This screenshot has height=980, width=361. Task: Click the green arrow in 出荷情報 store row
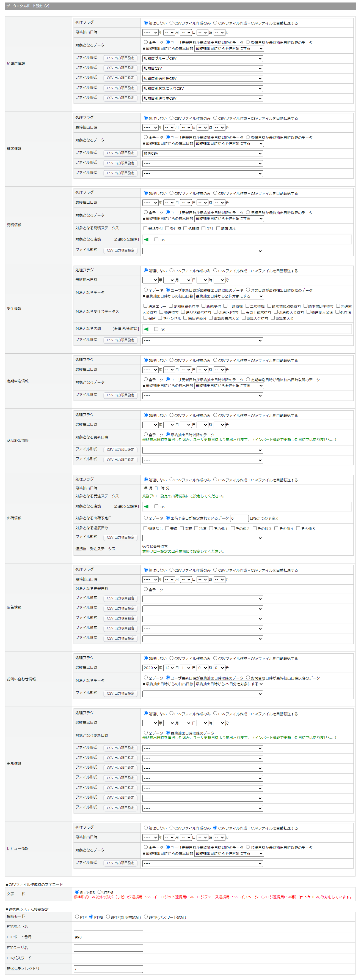pyautogui.click(x=146, y=506)
